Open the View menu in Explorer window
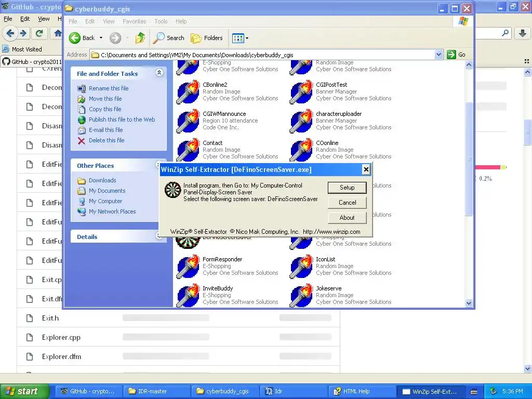Screen dimensions: 532x399 point(109,21)
